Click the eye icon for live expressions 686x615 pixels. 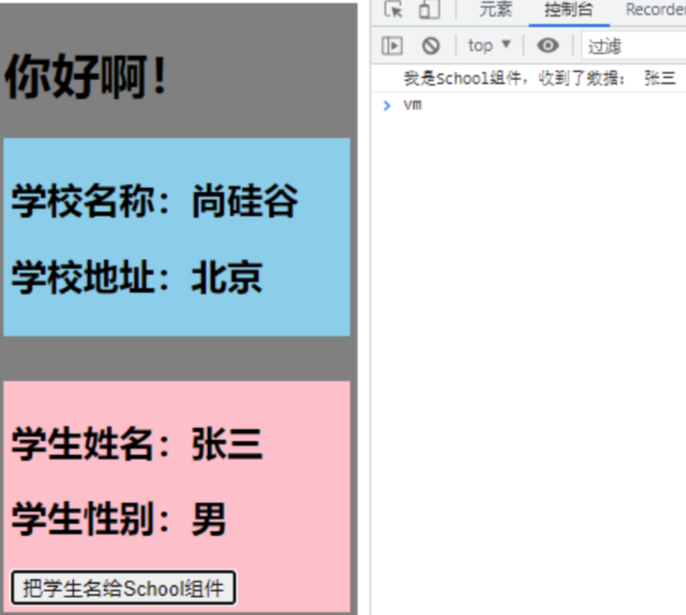547,45
